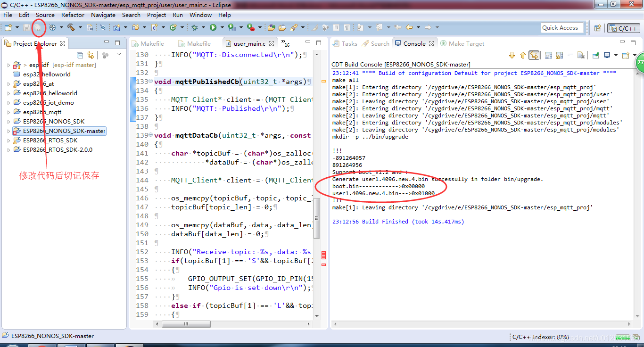
Task: Click C/C++ Indexer progress in status bar
Action: pos(541,337)
